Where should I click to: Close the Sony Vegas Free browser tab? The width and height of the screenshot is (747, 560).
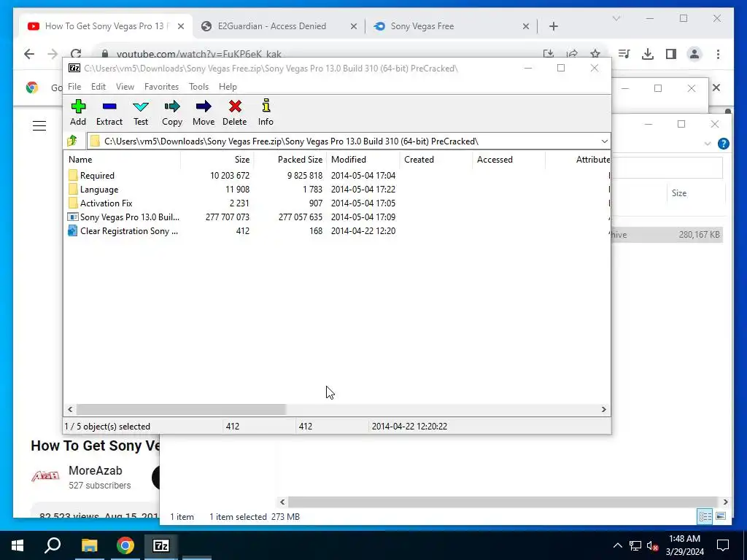tap(526, 27)
